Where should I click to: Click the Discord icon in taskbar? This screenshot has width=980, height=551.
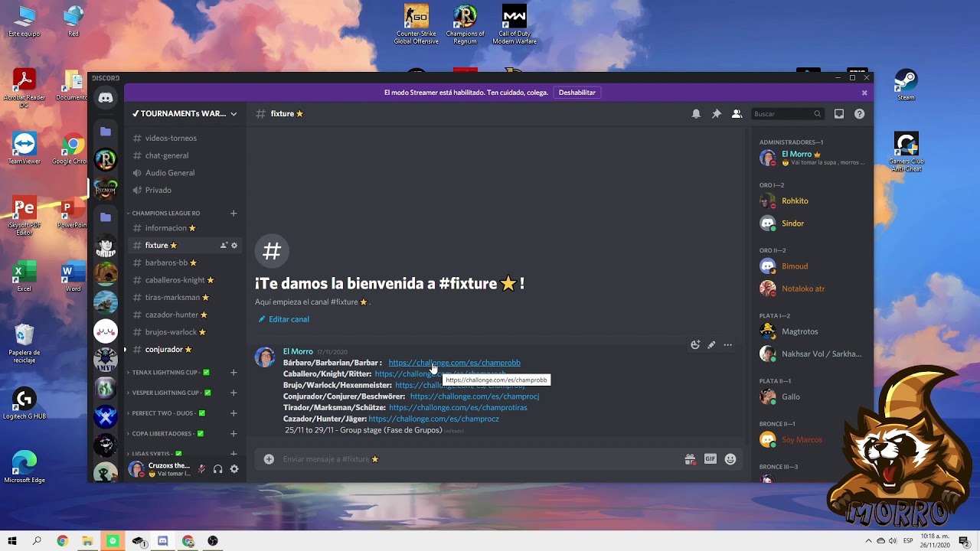(162, 541)
